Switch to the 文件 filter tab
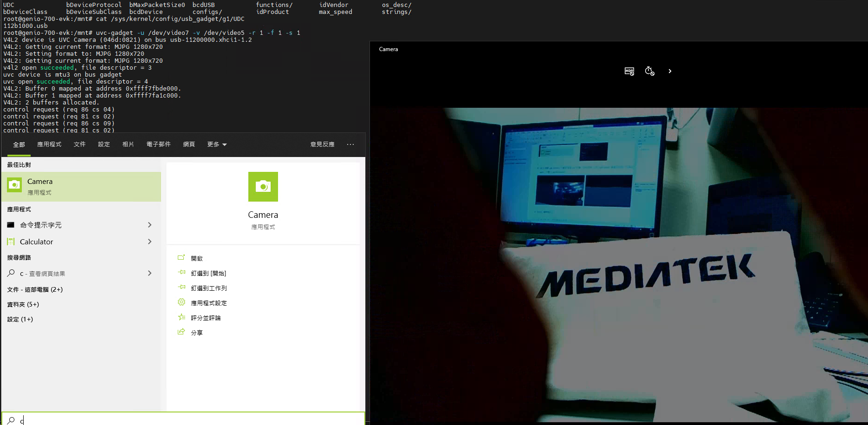 click(x=79, y=144)
